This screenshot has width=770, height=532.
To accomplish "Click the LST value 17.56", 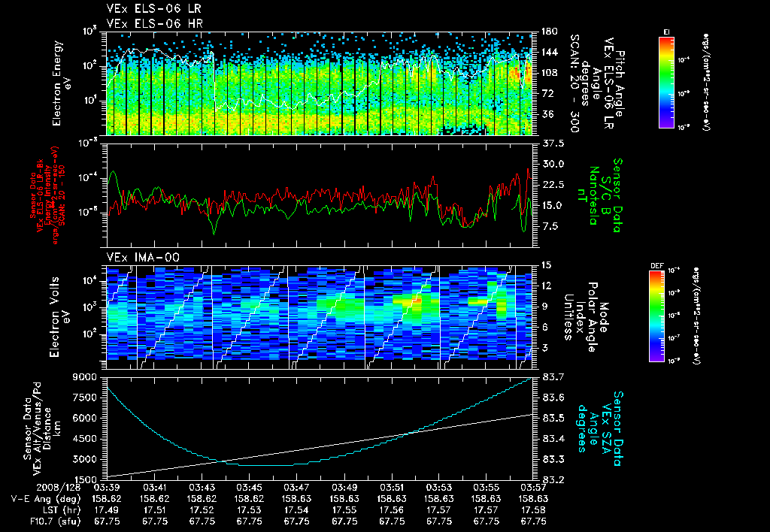I will [x=391, y=510].
